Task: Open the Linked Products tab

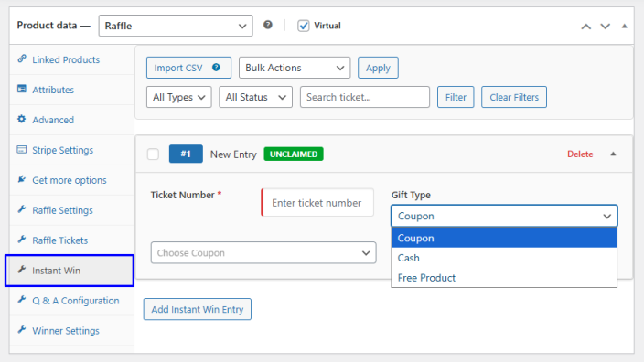Action: point(72,59)
